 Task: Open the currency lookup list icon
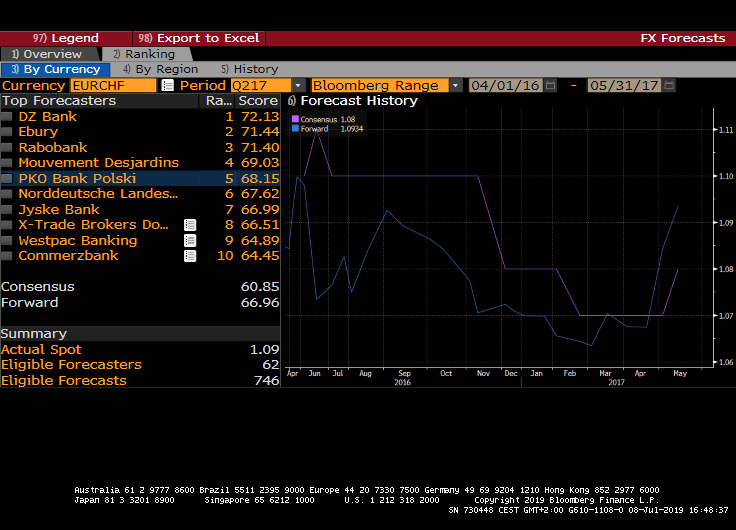167,86
